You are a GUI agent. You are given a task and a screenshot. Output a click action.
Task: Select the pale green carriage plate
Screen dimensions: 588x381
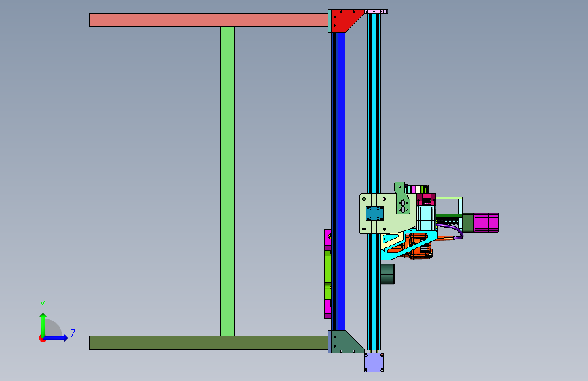[x=388, y=222]
